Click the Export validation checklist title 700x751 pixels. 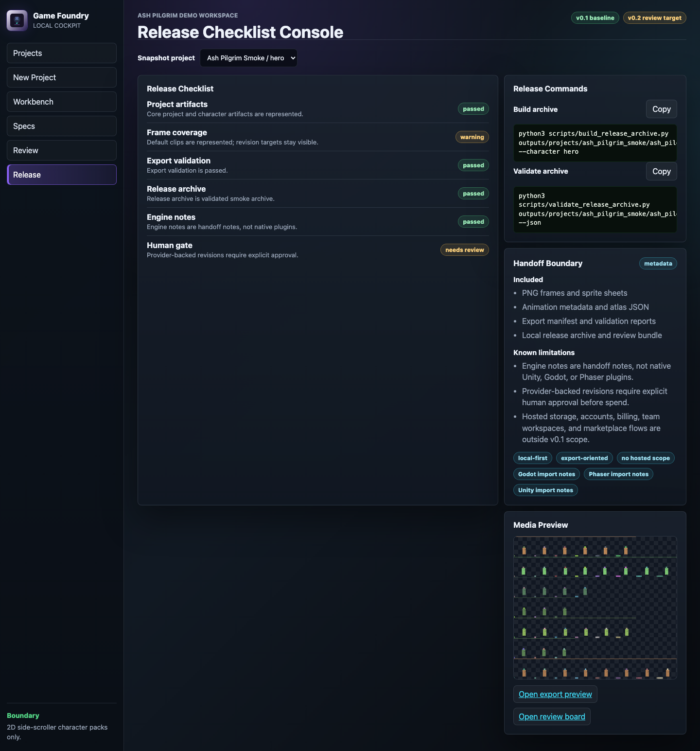click(x=178, y=161)
